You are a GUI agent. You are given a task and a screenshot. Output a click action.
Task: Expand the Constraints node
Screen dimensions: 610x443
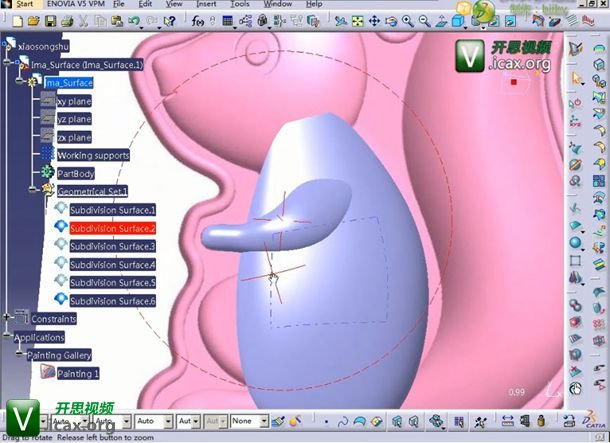7,317
